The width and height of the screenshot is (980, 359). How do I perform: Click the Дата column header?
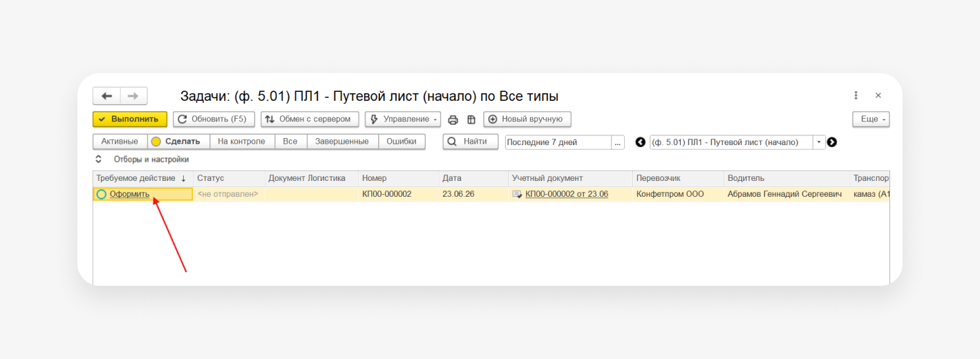(x=473, y=178)
